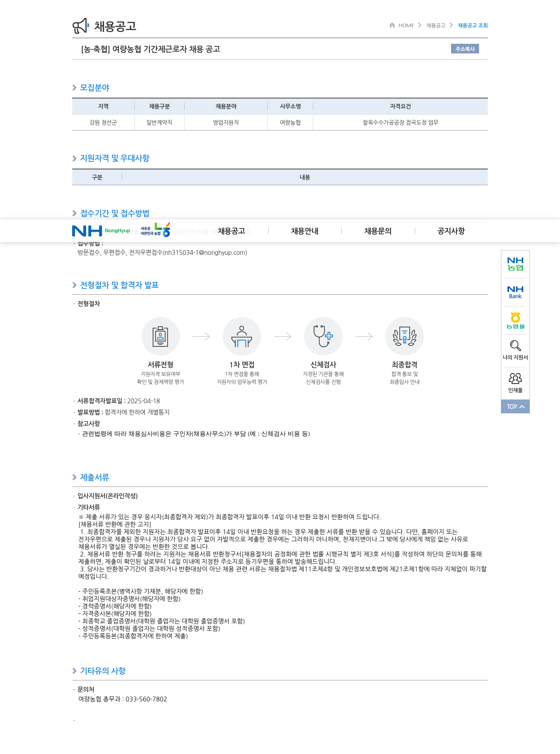This screenshot has width=560, height=754.
Task: Click the 입사지원서(온라인작성) item
Action: pos(108,496)
